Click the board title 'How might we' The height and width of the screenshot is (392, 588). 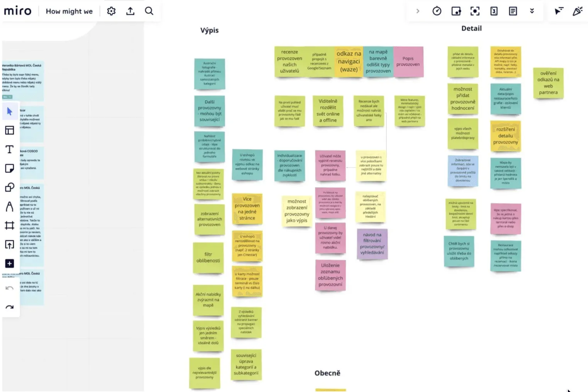(x=69, y=11)
